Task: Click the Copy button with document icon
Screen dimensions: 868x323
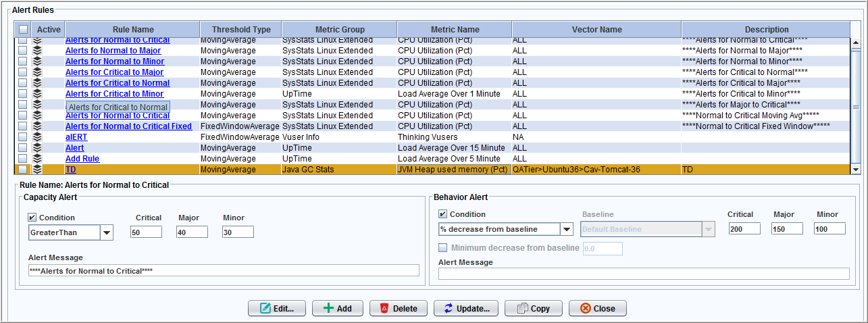Action: (533, 308)
